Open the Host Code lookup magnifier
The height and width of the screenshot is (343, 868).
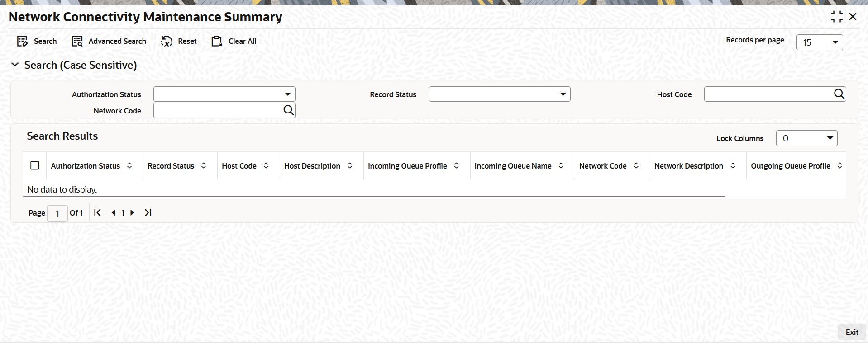tap(839, 94)
